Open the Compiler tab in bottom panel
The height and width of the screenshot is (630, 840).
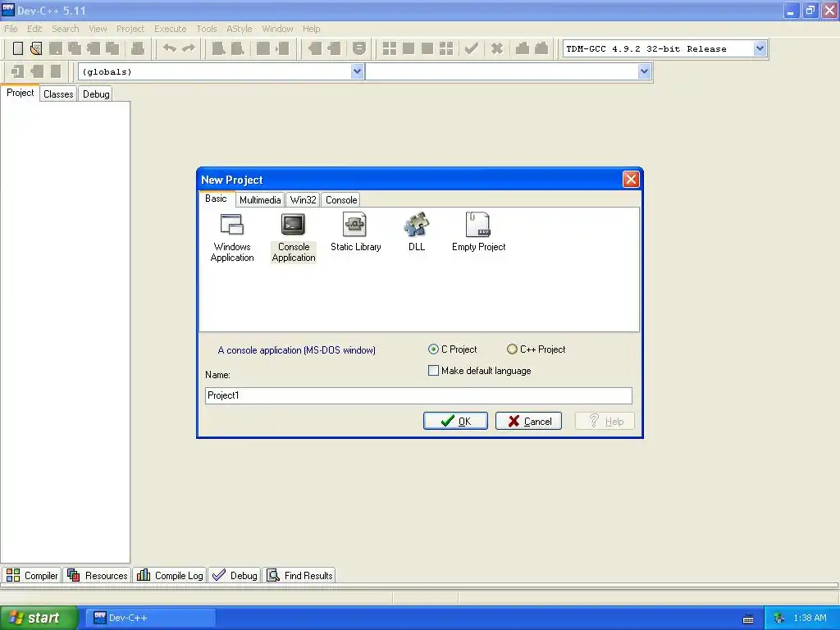(32, 575)
